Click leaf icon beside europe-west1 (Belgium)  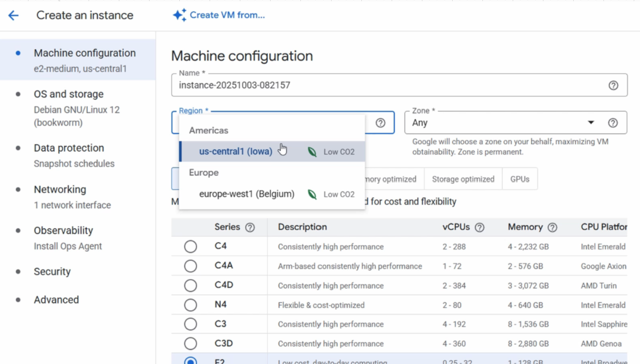click(x=312, y=194)
